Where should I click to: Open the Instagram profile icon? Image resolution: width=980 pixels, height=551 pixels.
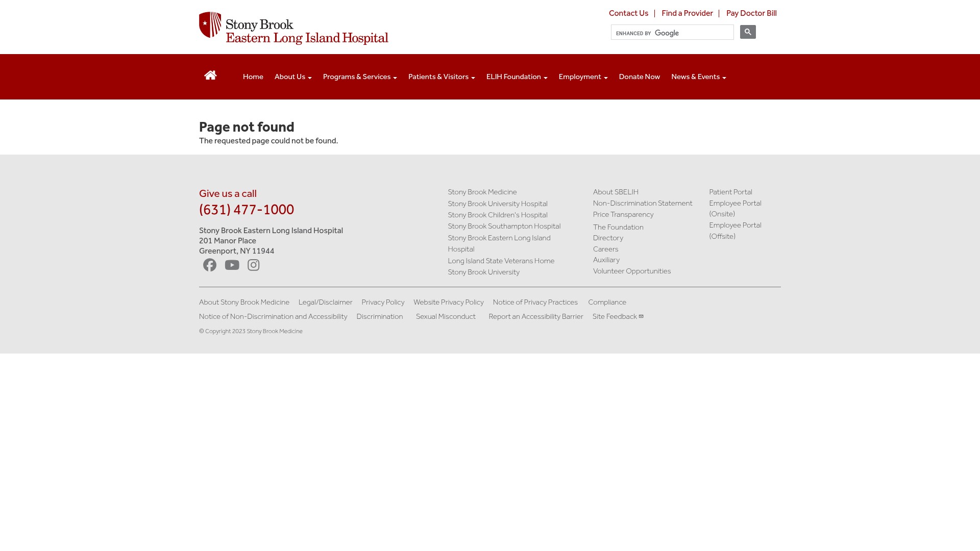click(x=254, y=265)
